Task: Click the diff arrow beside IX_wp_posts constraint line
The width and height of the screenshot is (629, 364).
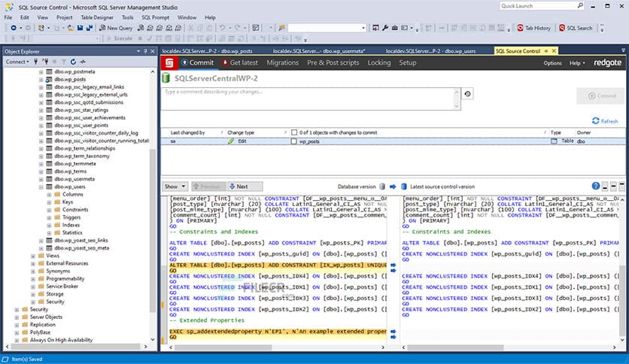Action: click(x=393, y=265)
